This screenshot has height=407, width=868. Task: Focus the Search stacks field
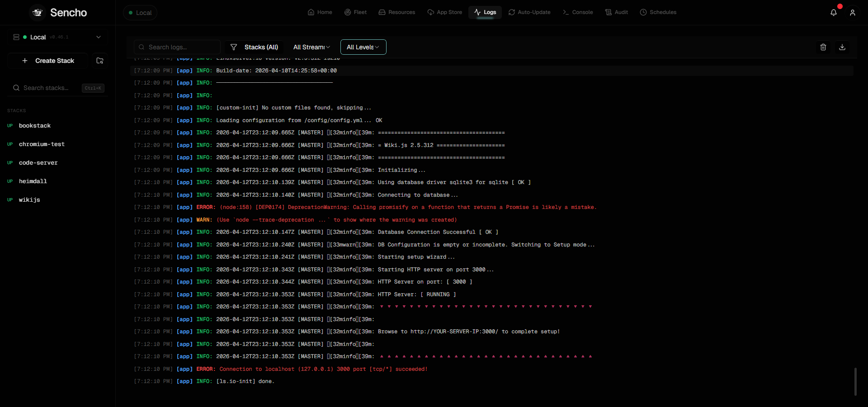pos(57,88)
